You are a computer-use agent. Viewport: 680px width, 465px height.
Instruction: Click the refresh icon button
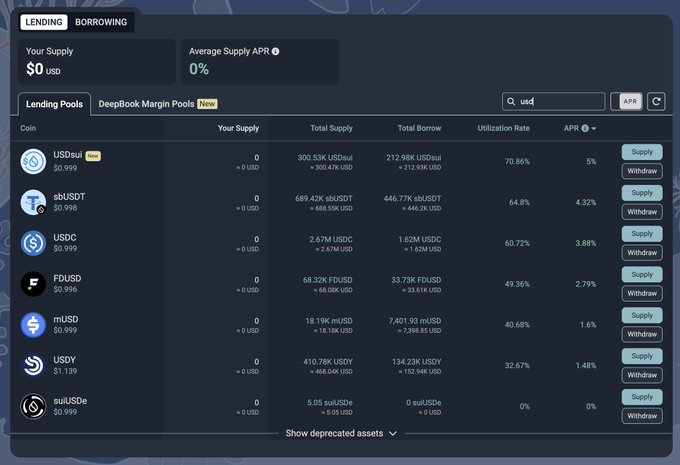tap(656, 102)
